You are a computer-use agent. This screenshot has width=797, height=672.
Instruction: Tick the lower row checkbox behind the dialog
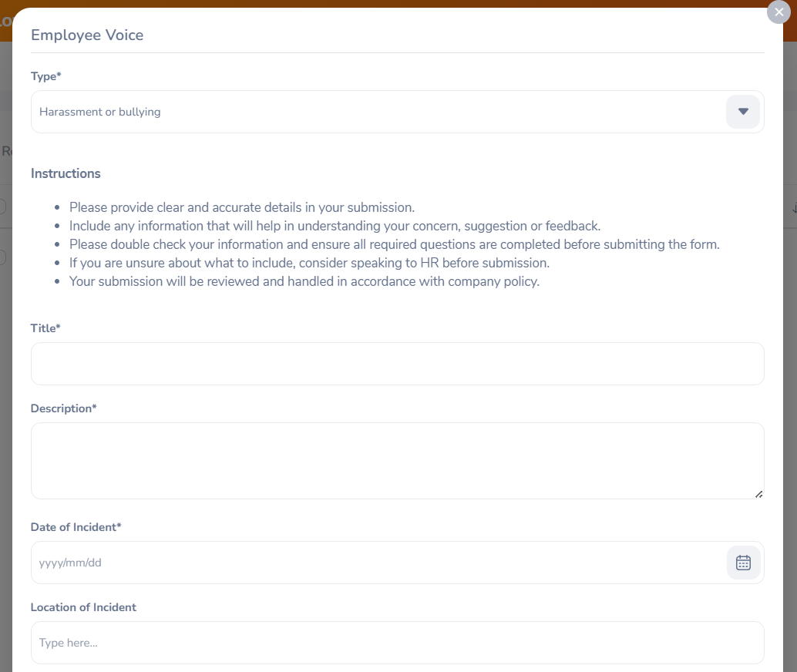(2, 258)
